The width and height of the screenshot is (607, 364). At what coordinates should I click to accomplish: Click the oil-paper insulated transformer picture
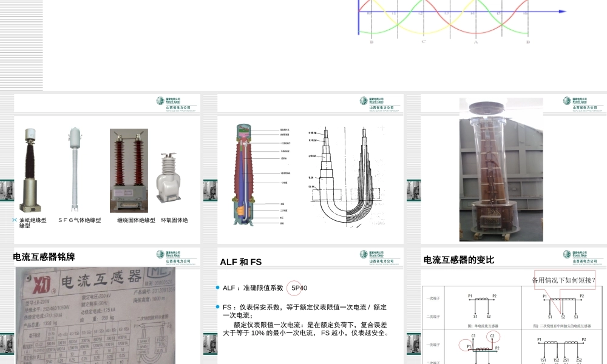point(30,170)
